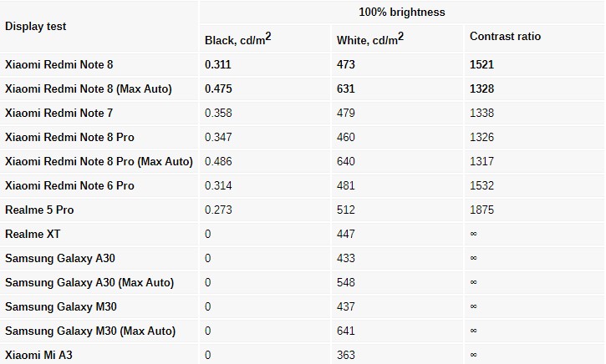Select the Samsung Galaxy A30 label
The width and height of the screenshot is (606, 364).
coord(58,258)
